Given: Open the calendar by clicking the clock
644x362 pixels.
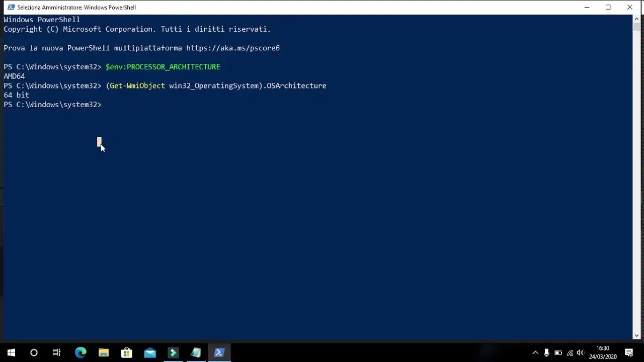Looking at the screenshot, I should [602, 352].
